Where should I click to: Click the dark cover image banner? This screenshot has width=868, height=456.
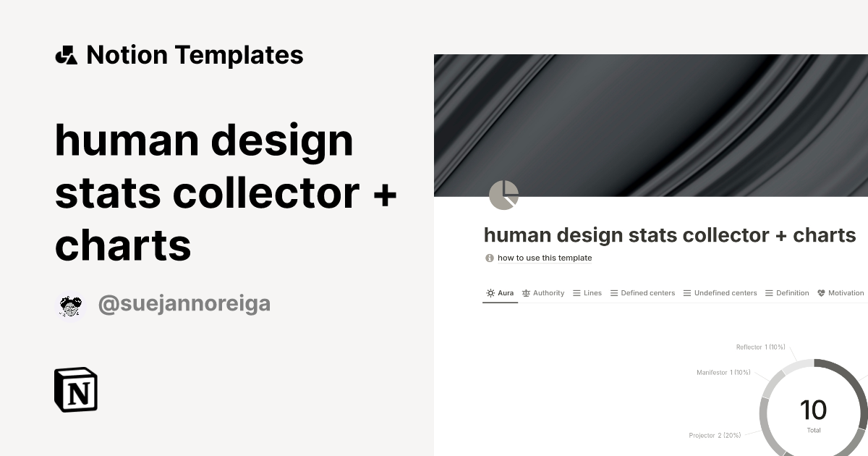tap(650, 123)
